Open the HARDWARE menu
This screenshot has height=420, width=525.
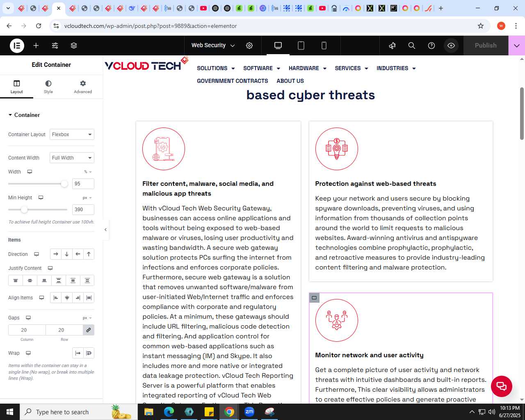[308, 68]
